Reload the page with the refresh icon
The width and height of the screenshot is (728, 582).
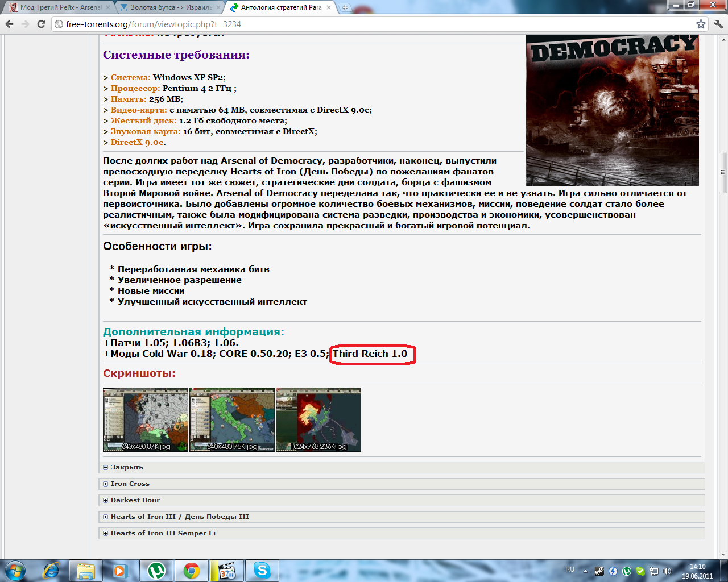[41, 24]
